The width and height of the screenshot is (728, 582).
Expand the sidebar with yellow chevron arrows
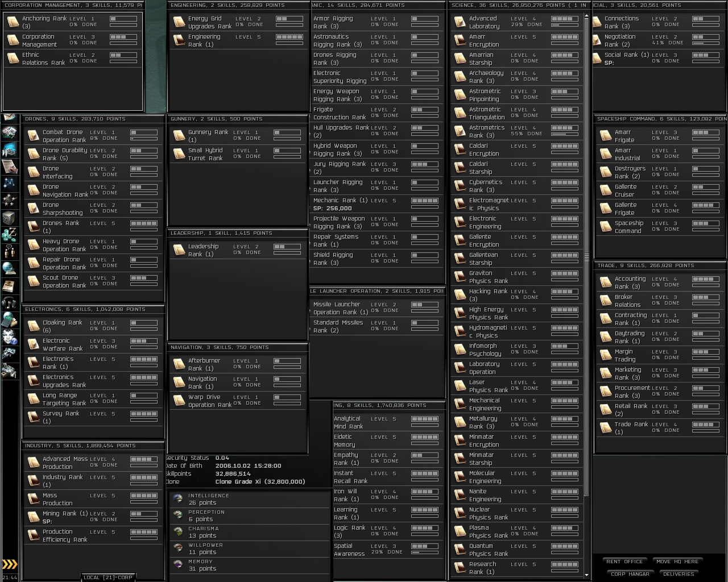click(10, 564)
